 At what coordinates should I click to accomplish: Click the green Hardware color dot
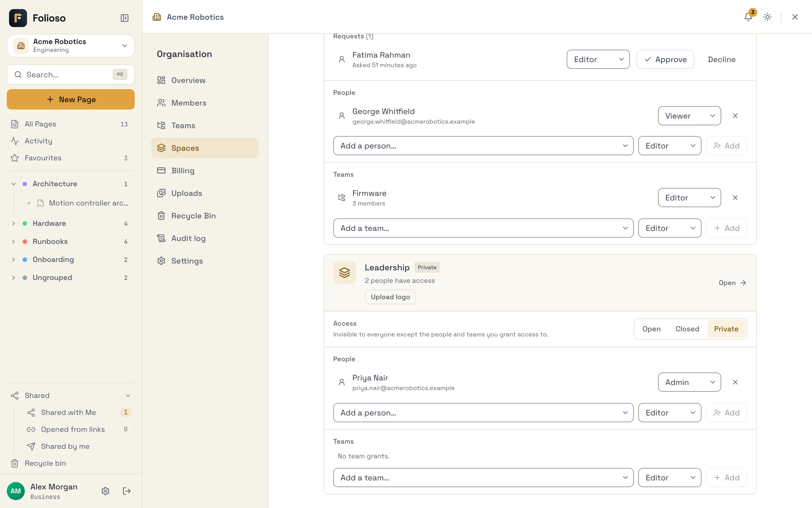click(x=25, y=224)
